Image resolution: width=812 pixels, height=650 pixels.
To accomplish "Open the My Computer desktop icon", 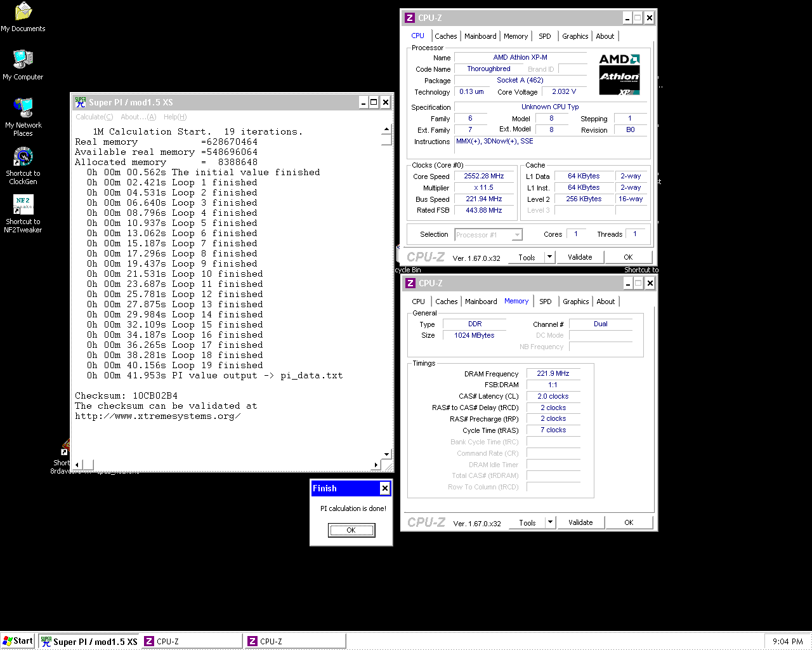I will [23, 65].
